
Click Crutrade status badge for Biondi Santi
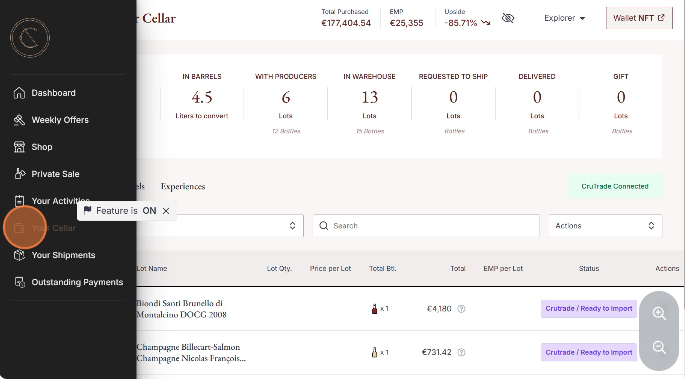point(588,309)
